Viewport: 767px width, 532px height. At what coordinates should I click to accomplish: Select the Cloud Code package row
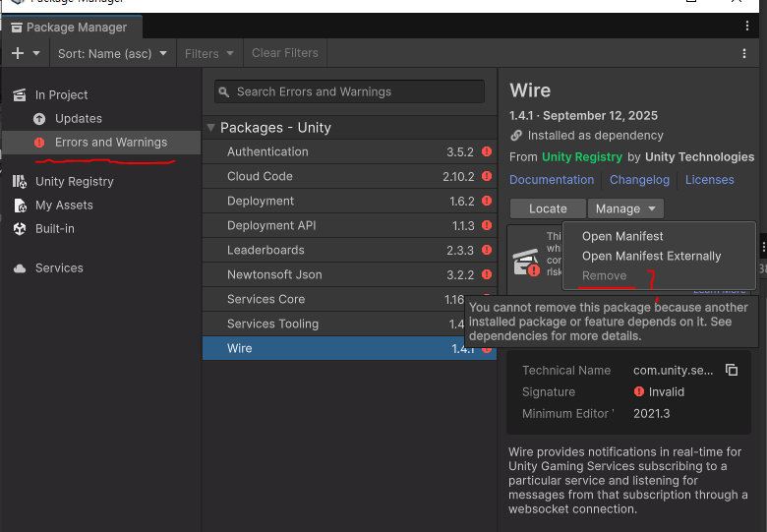coord(349,176)
